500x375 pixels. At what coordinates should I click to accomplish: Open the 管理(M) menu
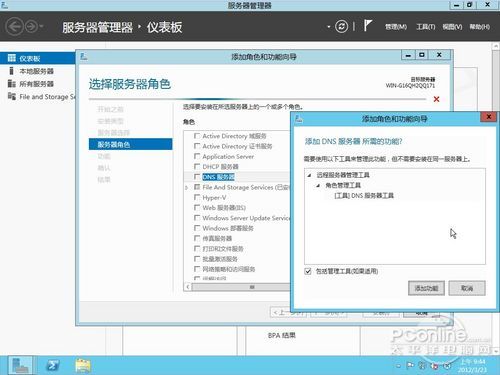click(x=396, y=27)
